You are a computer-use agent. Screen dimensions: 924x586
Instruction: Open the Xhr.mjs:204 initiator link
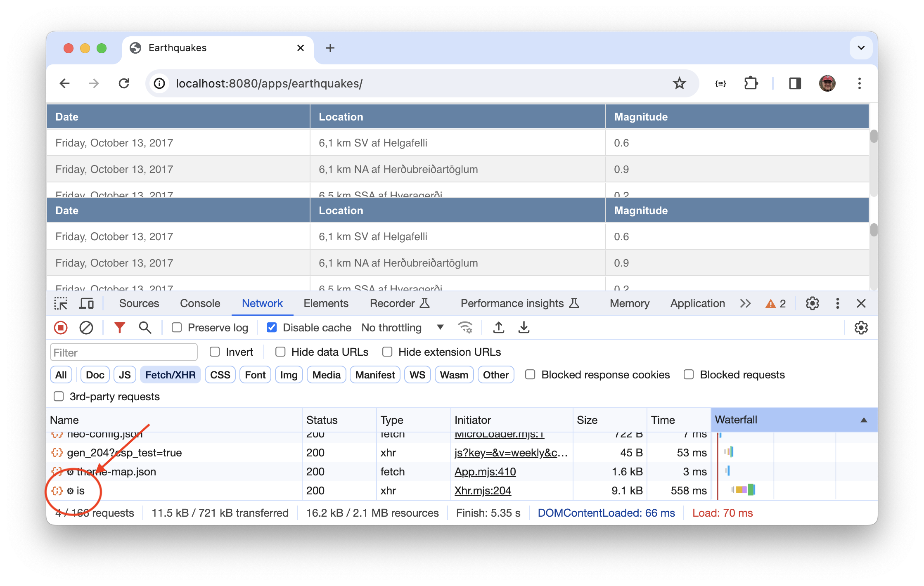(x=482, y=491)
